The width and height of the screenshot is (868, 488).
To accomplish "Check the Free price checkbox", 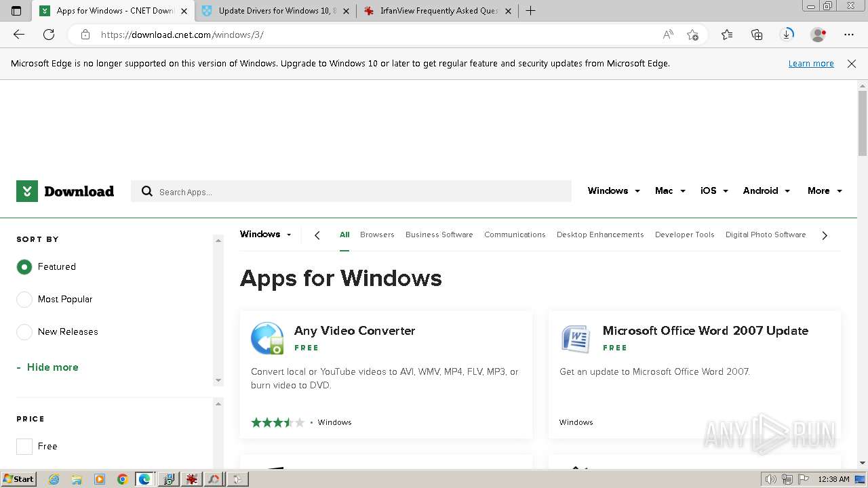I will click(24, 447).
